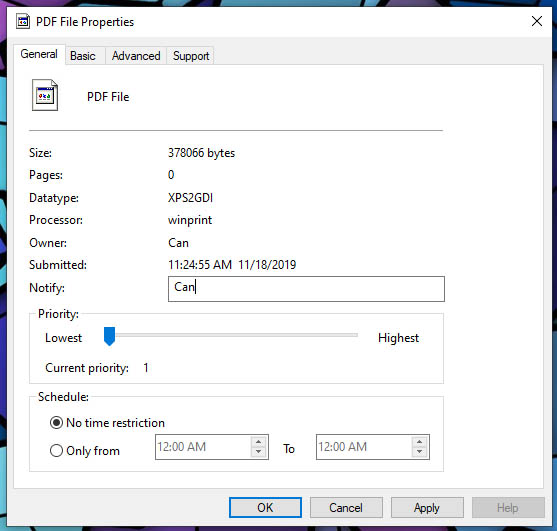Click the Lowest priority label
557x531 pixels.
64,338
